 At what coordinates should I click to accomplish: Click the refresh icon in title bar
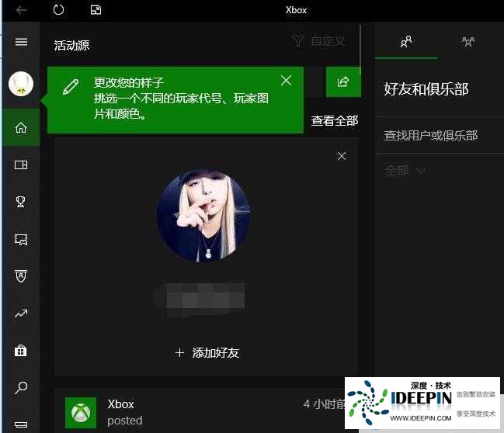pyautogui.click(x=58, y=9)
